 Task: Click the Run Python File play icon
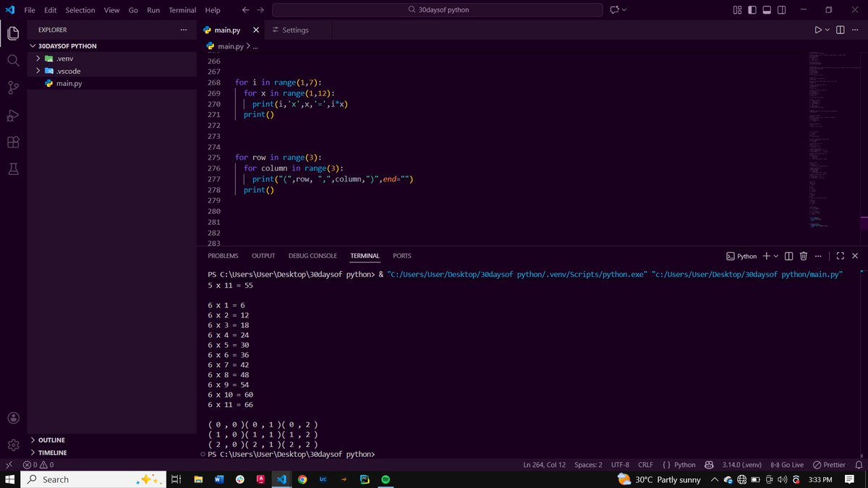(x=818, y=30)
